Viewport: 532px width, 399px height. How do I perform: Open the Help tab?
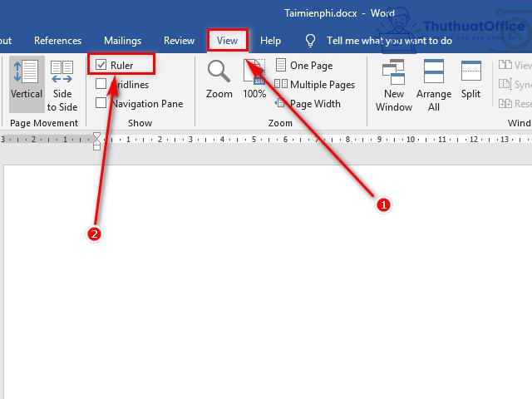[270, 40]
